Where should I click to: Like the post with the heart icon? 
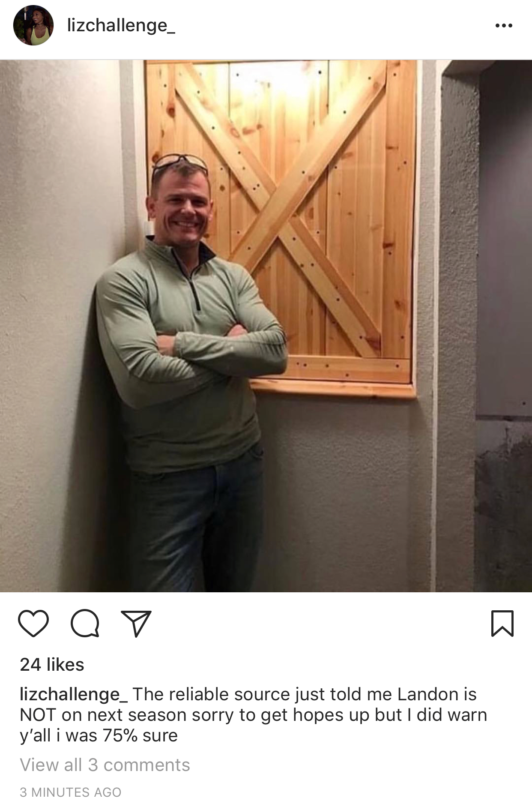click(33, 624)
